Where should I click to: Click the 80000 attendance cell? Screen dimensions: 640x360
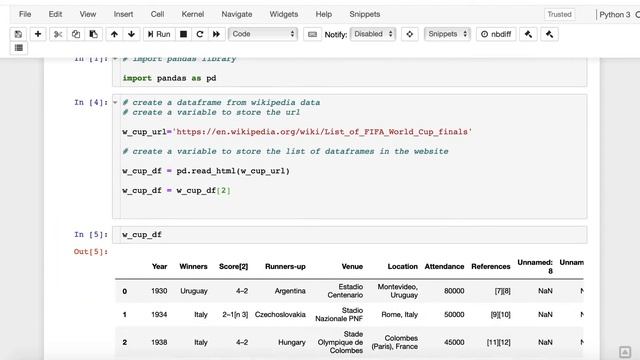[x=454, y=291]
